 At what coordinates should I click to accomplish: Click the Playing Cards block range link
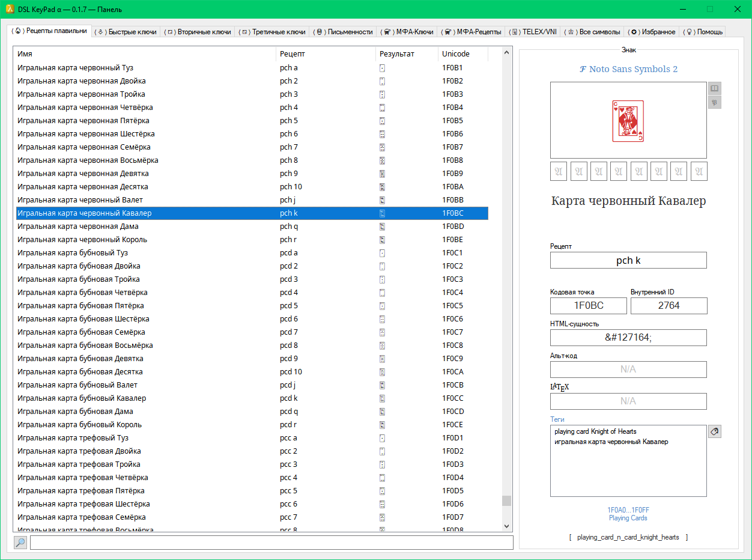[628, 518]
